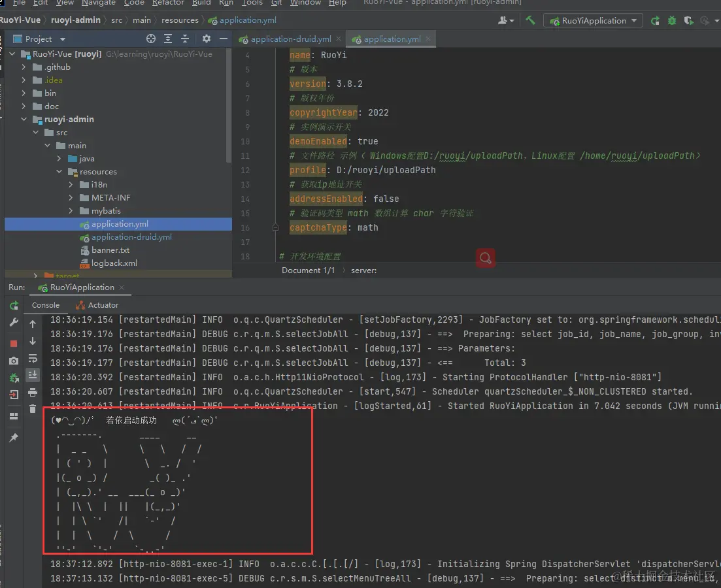This screenshot has height=588, width=721.
Task: Close the RuoYiApplication run tab
Action: 122,287
